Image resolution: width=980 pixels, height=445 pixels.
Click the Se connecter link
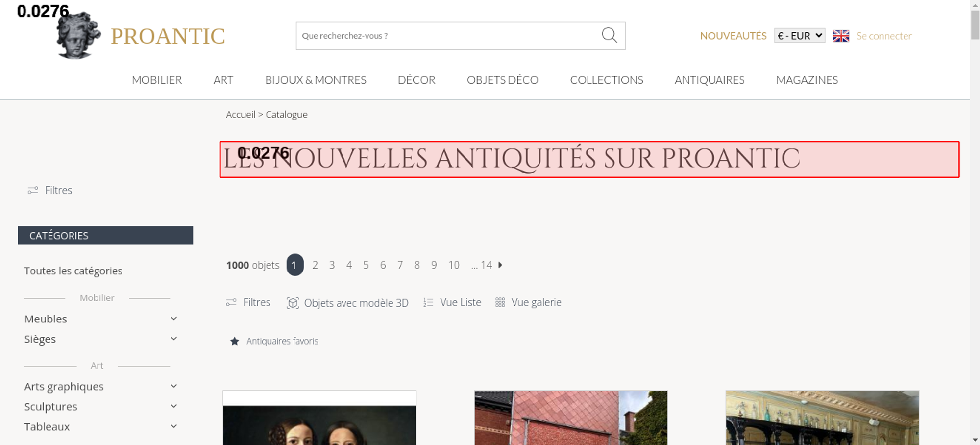tap(884, 36)
